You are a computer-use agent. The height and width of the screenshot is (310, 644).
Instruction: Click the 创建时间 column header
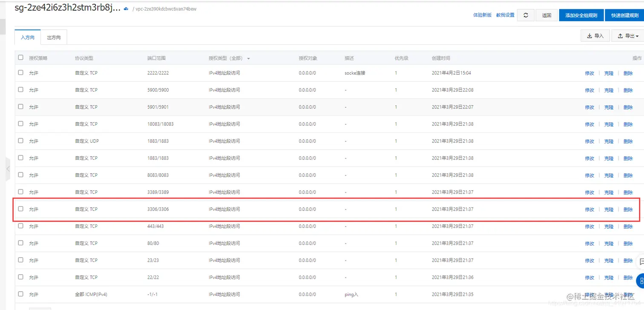441,58
